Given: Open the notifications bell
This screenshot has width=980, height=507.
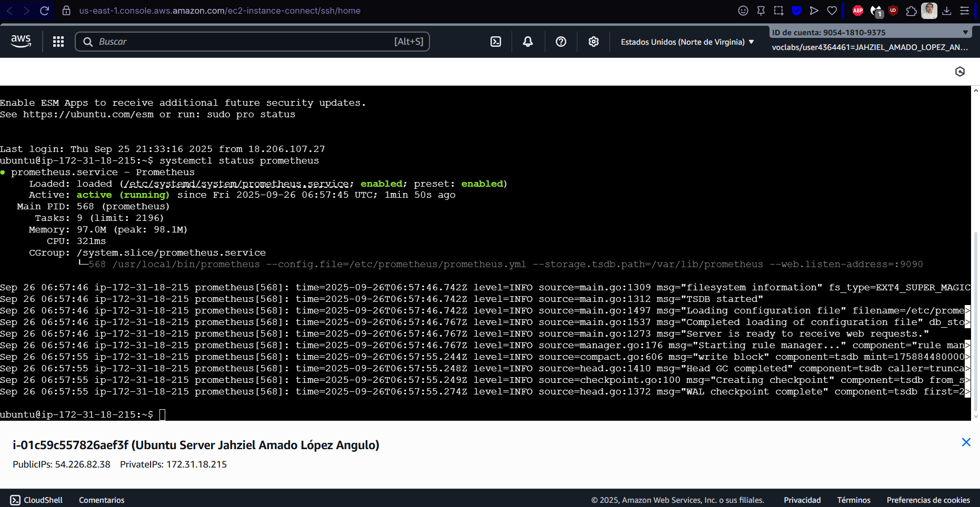Looking at the screenshot, I should point(528,42).
